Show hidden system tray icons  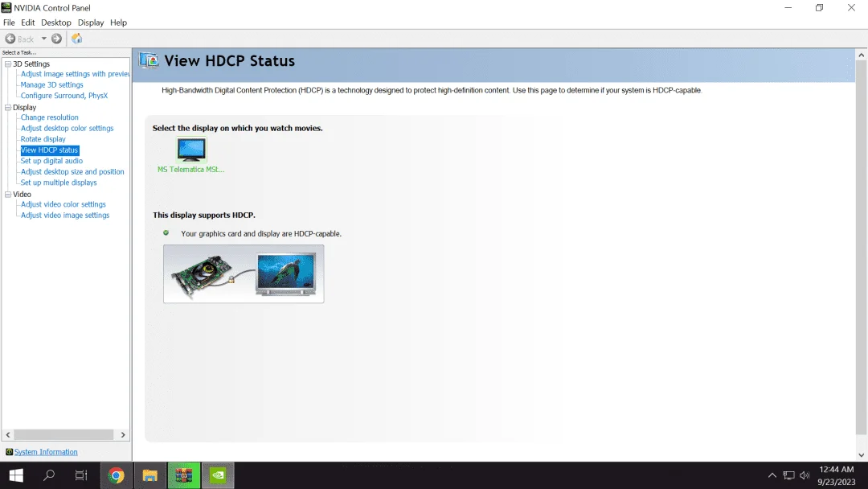pyautogui.click(x=772, y=475)
